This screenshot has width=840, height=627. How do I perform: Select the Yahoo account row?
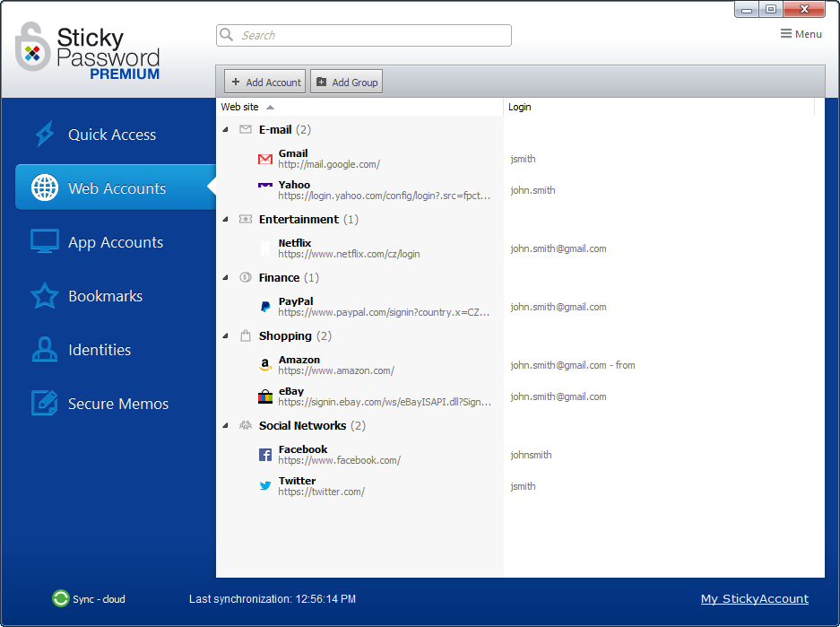coord(520,190)
